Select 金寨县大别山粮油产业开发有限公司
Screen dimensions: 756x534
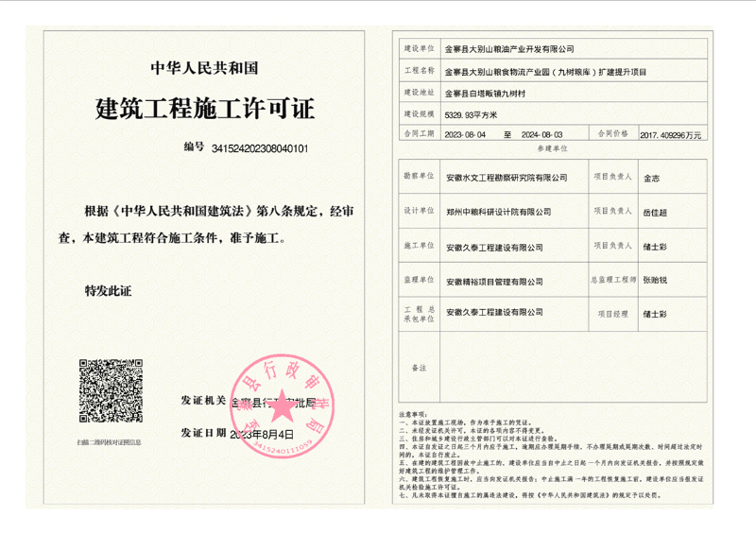[x=509, y=49]
